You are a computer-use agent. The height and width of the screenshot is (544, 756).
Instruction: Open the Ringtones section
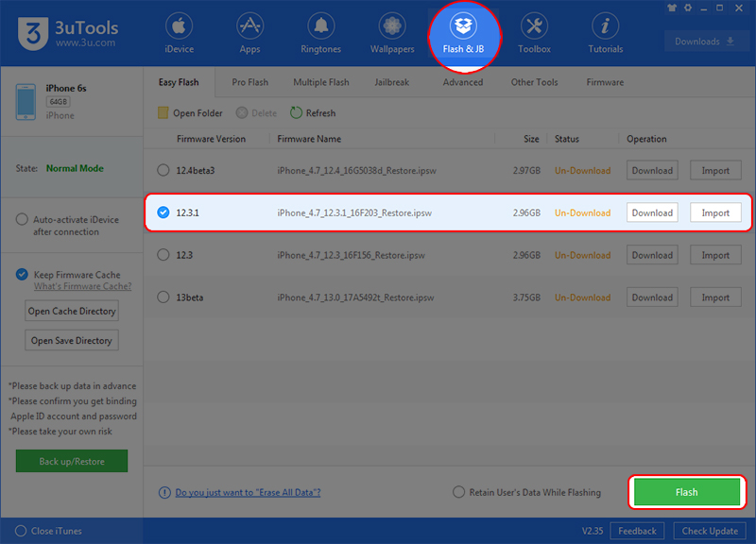pos(320,33)
